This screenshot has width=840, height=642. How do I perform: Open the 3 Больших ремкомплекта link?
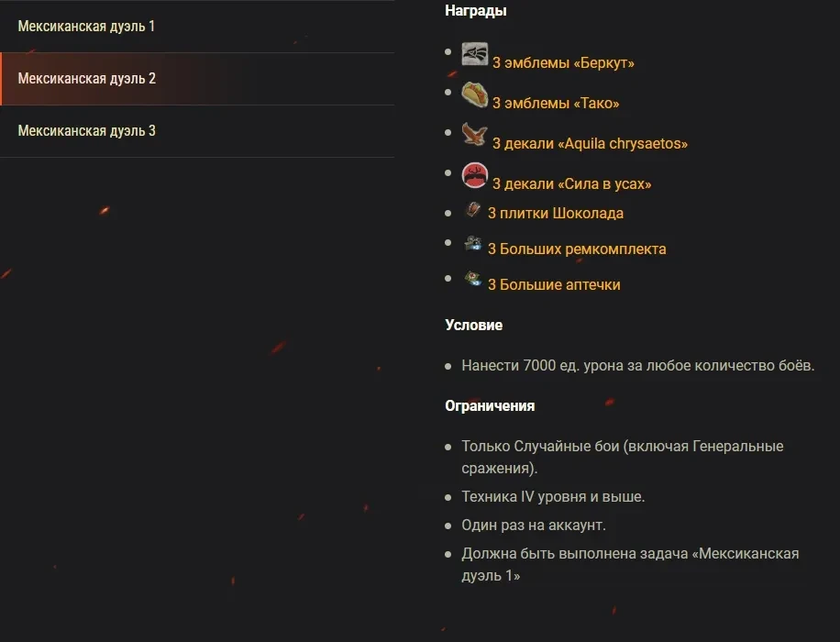click(x=577, y=249)
